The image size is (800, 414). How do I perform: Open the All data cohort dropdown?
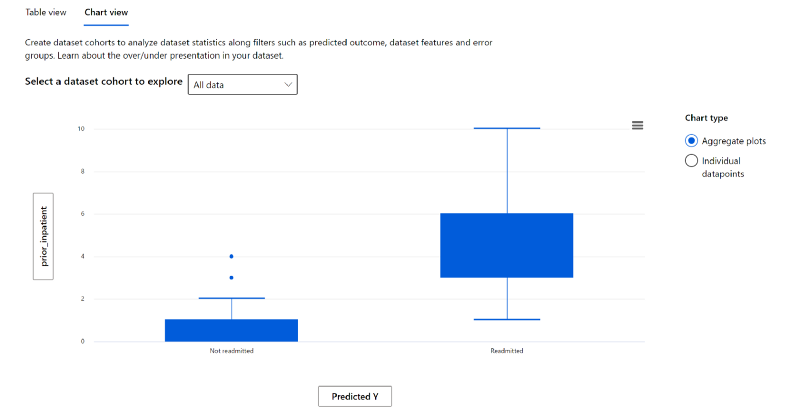[243, 85]
